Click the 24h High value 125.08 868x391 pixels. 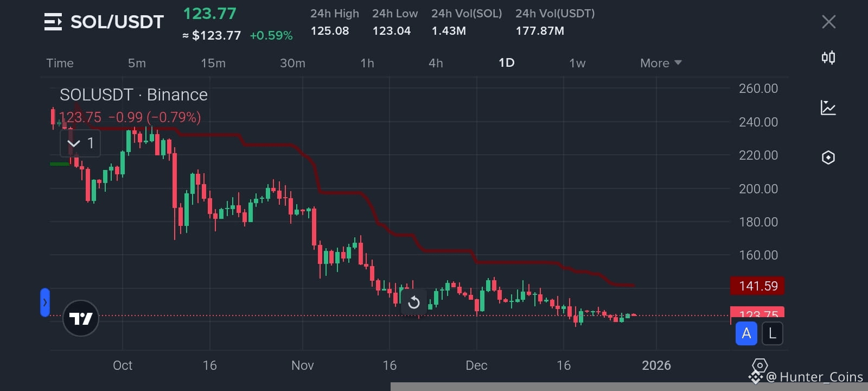coord(330,31)
